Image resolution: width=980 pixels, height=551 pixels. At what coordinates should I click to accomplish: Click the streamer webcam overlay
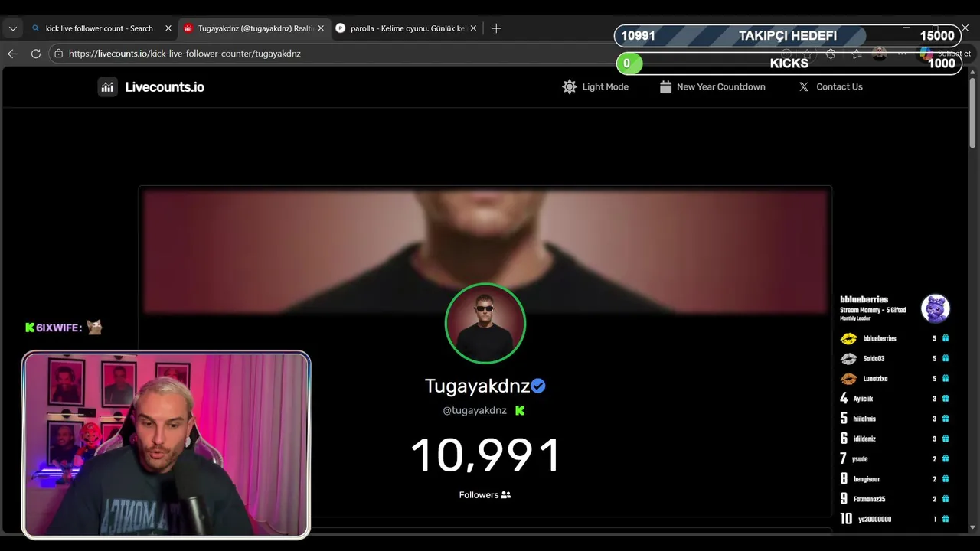tap(166, 445)
